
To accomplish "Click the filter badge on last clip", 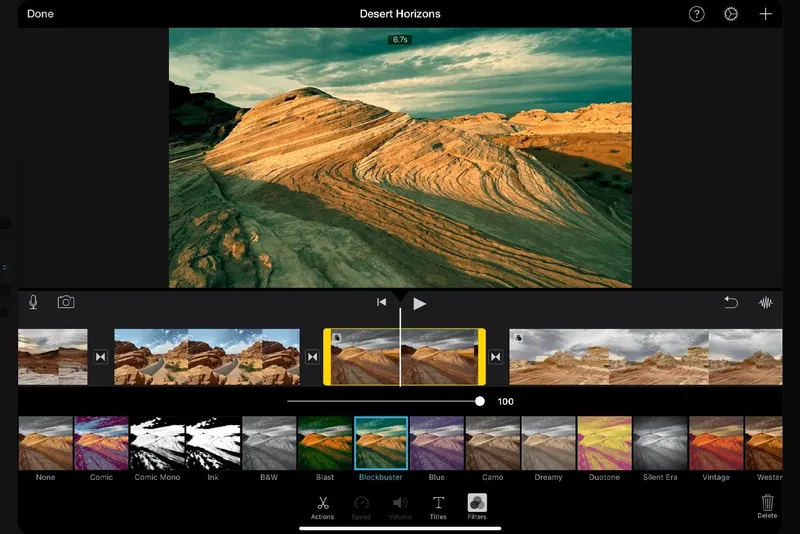I will 518,338.
